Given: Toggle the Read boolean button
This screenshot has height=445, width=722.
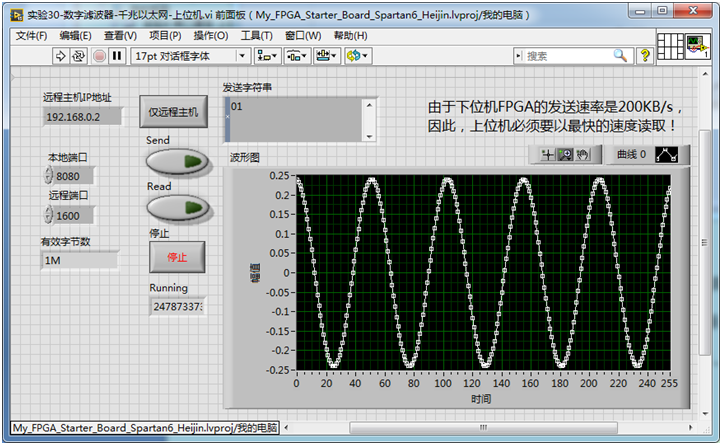Looking at the screenshot, I should coord(178,208).
